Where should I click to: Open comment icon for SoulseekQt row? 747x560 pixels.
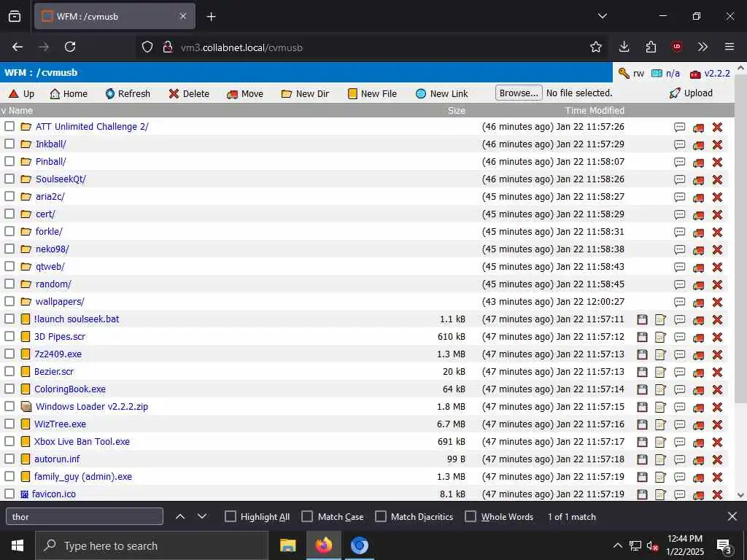[679, 179]
